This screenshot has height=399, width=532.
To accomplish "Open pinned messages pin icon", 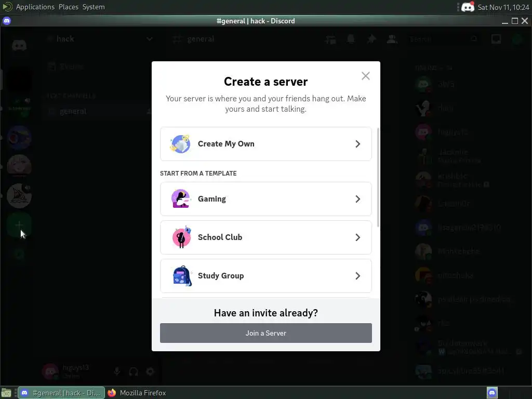I will tap(371, 39).
